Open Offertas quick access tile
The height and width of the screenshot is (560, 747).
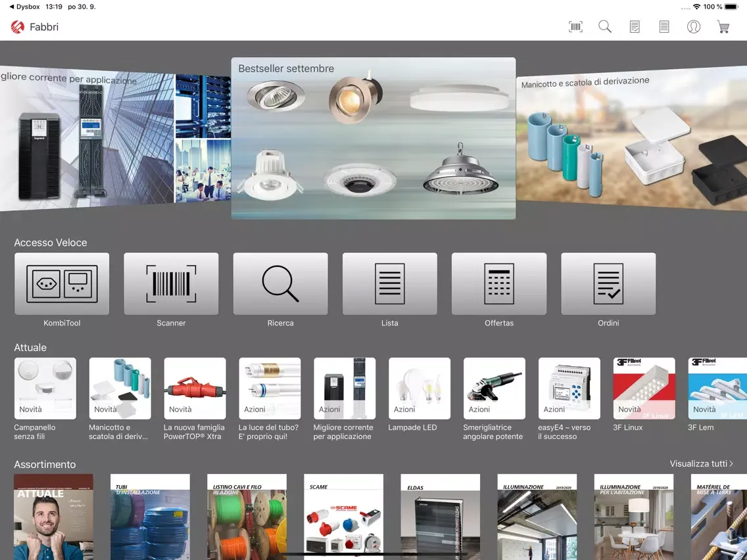499,284
